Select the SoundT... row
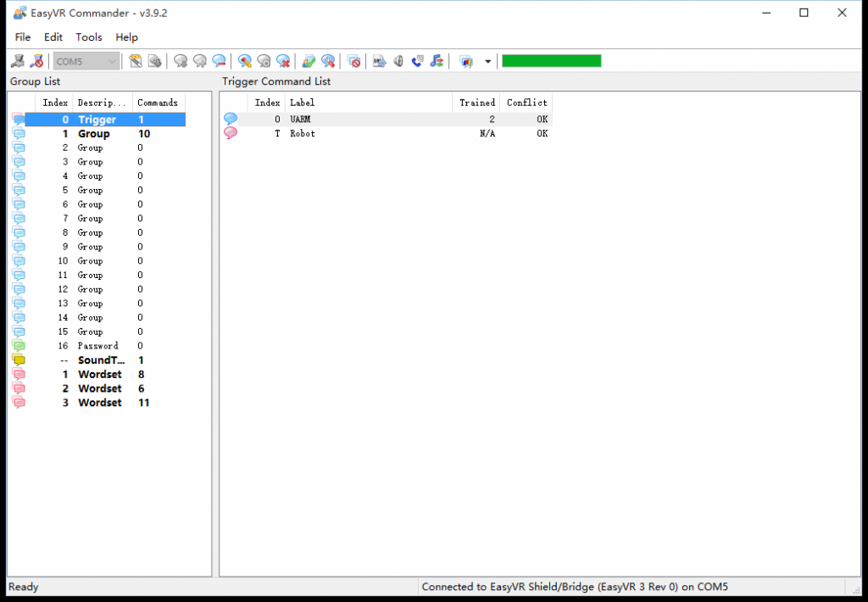868x602 pixels. (x=98, y=360)
